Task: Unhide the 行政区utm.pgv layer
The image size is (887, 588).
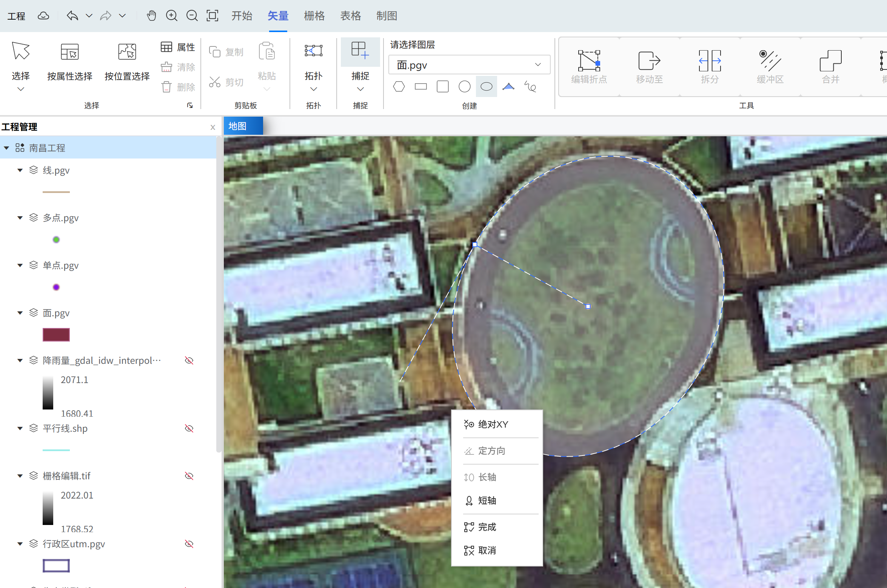Action: [189, 544]
